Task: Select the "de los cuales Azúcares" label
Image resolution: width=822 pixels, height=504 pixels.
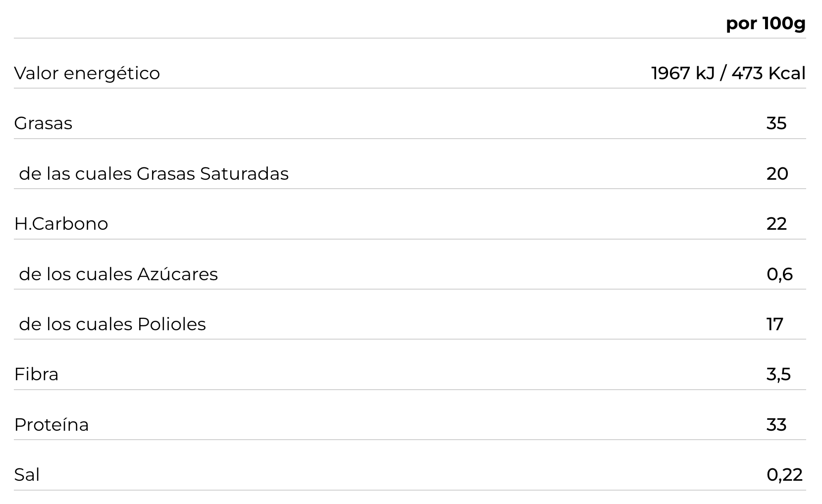Action: pyautogui.click(x=118, y=274)
